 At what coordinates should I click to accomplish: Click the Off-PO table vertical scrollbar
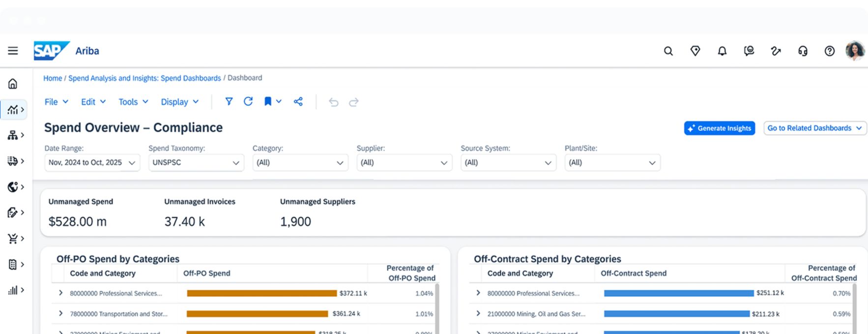[437, 308]
